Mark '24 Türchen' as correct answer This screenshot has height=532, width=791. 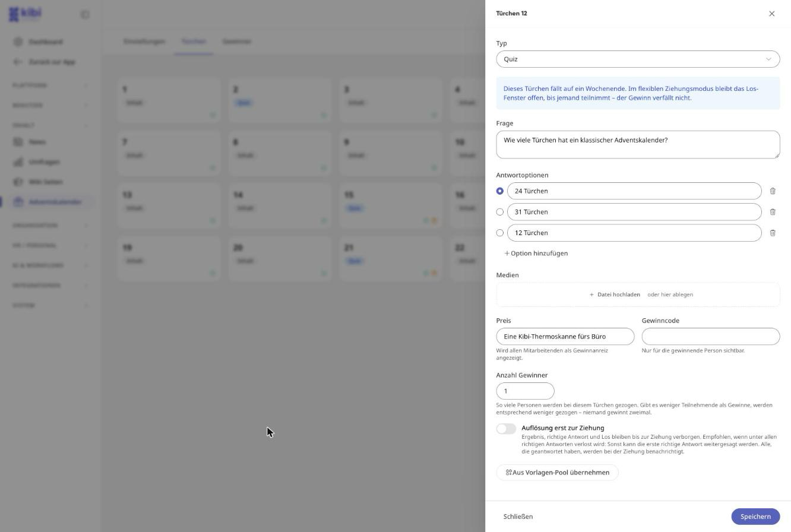pos(500,191)
